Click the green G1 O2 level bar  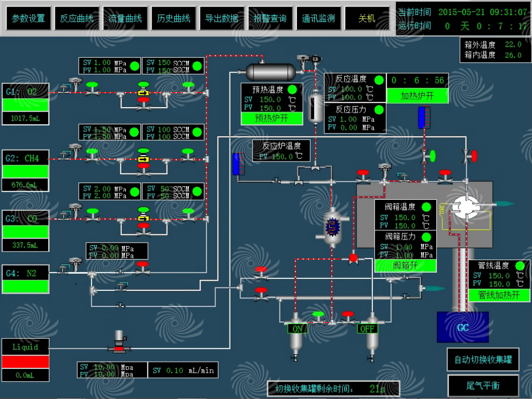pyautogui.click(x=26, y=105)
